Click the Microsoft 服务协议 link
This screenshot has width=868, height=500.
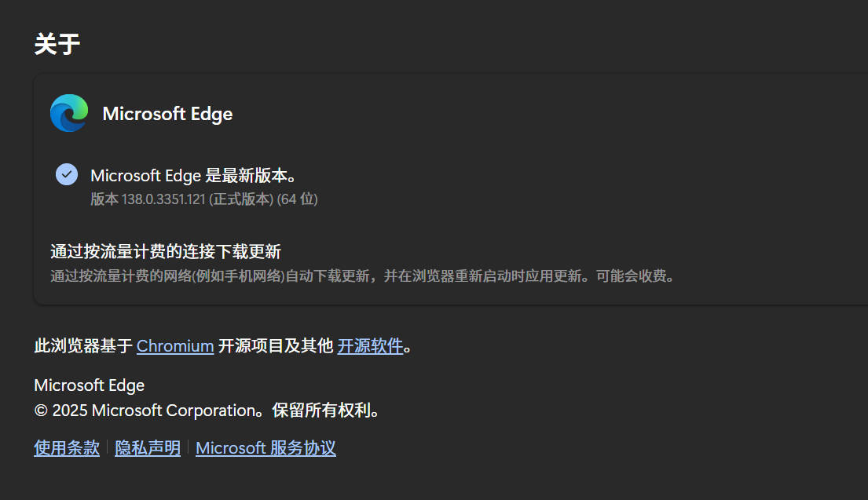click(265, 447)
